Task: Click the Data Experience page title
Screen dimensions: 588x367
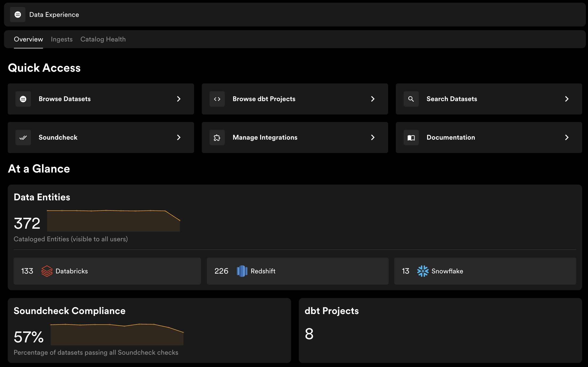Action: click(x=54, y=15)
